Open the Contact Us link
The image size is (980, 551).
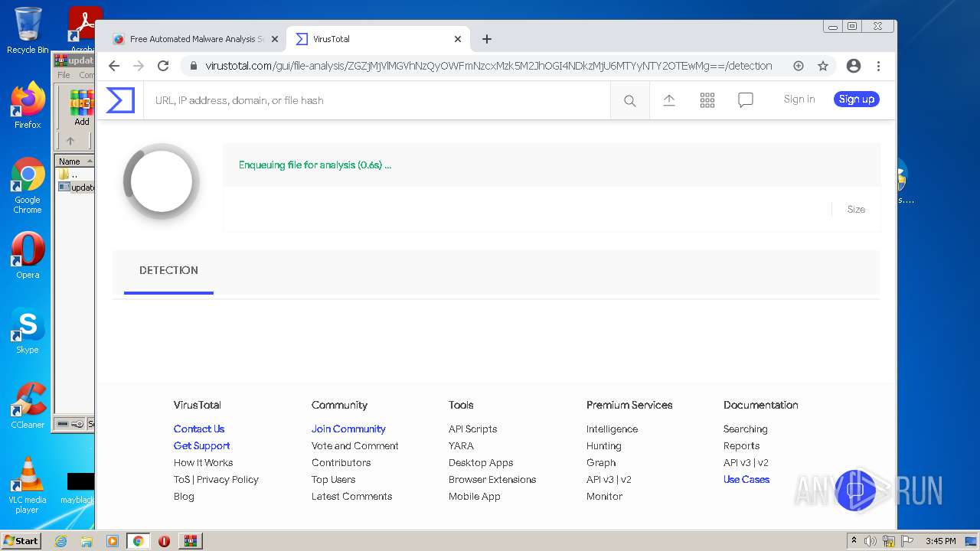pyautogui.click(x=199, y=429)
